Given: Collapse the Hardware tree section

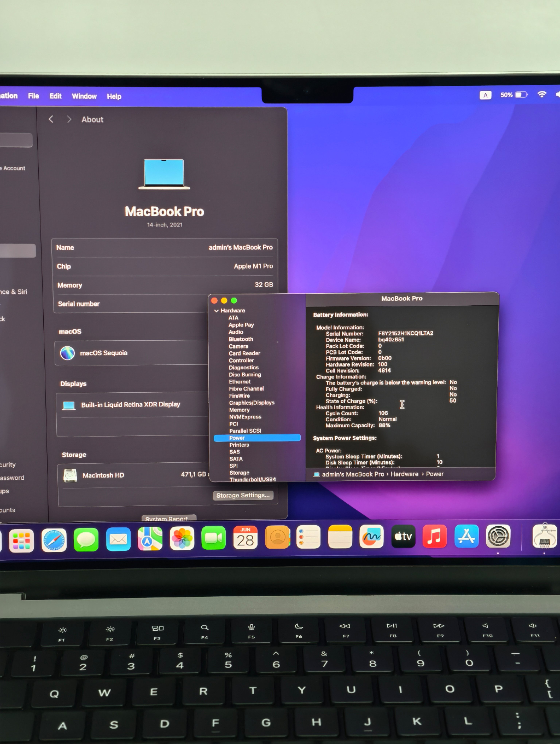Looking at the screenshot, I should (216, 311).
